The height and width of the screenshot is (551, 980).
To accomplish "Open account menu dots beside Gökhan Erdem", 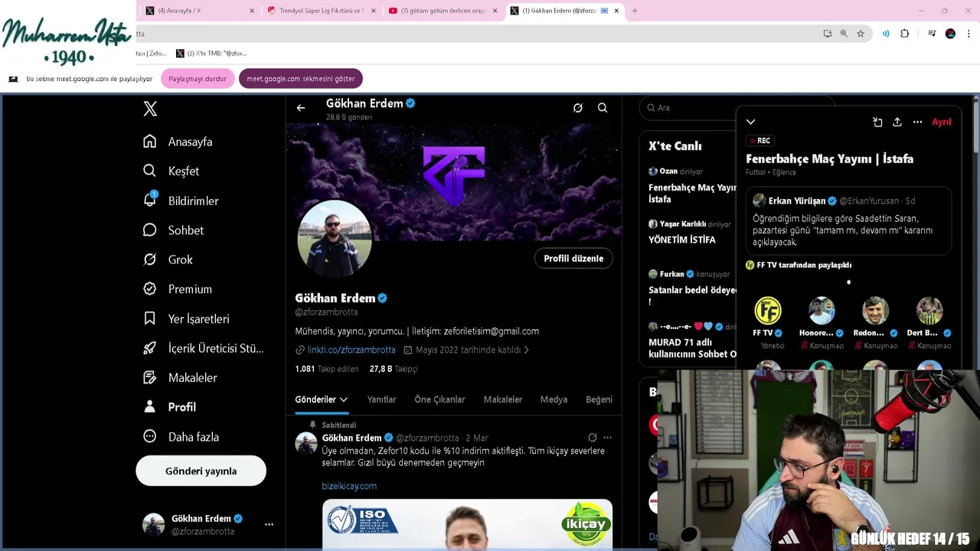I will 269,524.
